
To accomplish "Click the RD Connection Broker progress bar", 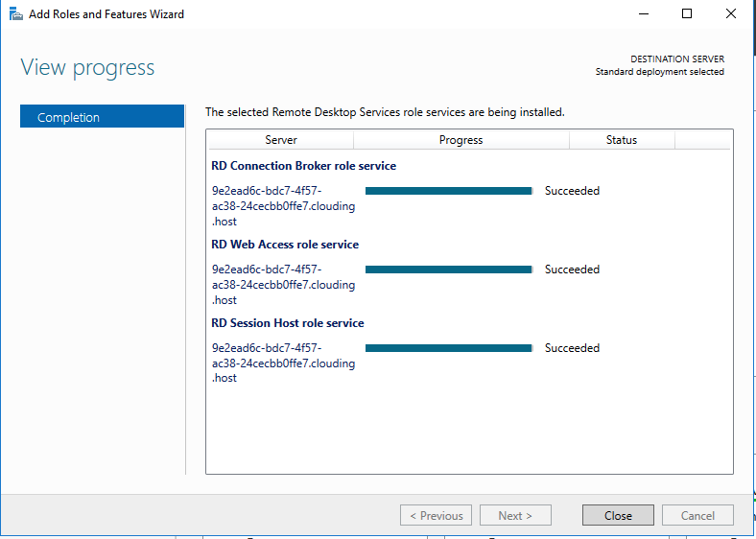I will 449,191.
